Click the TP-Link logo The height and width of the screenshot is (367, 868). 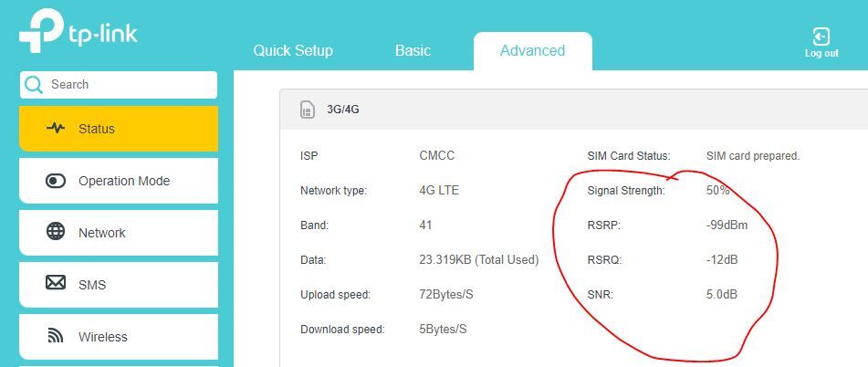(x=78, y=36)
